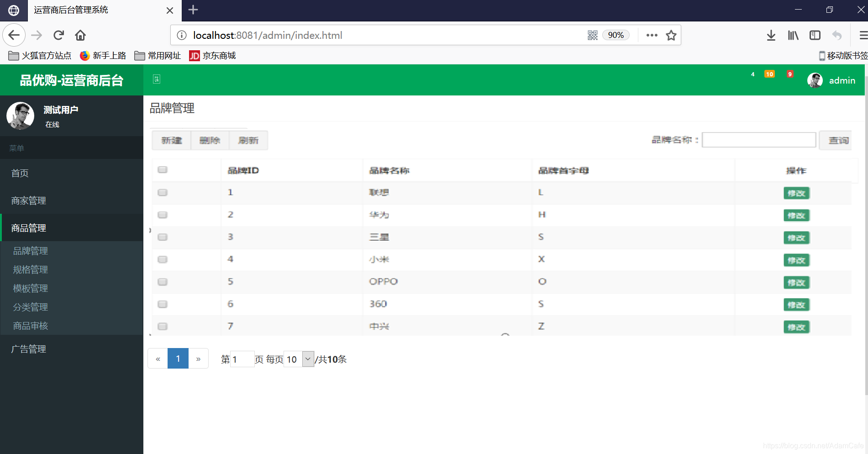Click 修改 for brand 中兴
Screen dimensions: 868x454
point(796,327)
